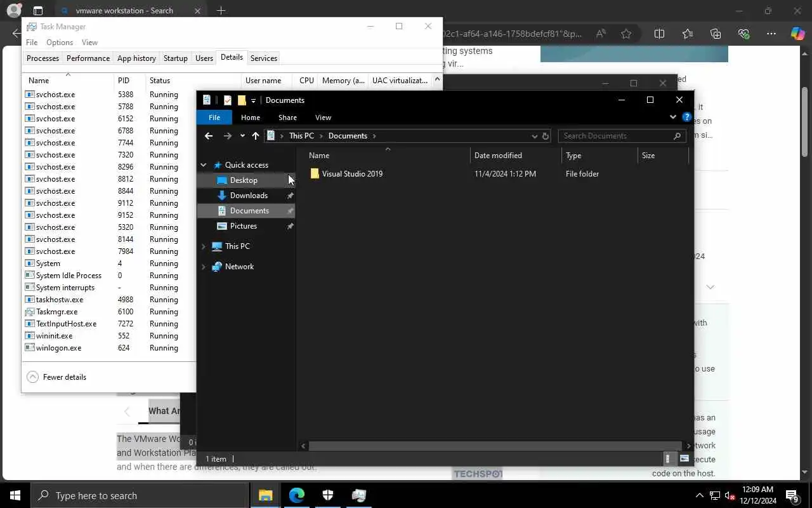812x508 pixels.
Task: Open Edge's tab actions menu icon
Action: click(x=38, y=11)
